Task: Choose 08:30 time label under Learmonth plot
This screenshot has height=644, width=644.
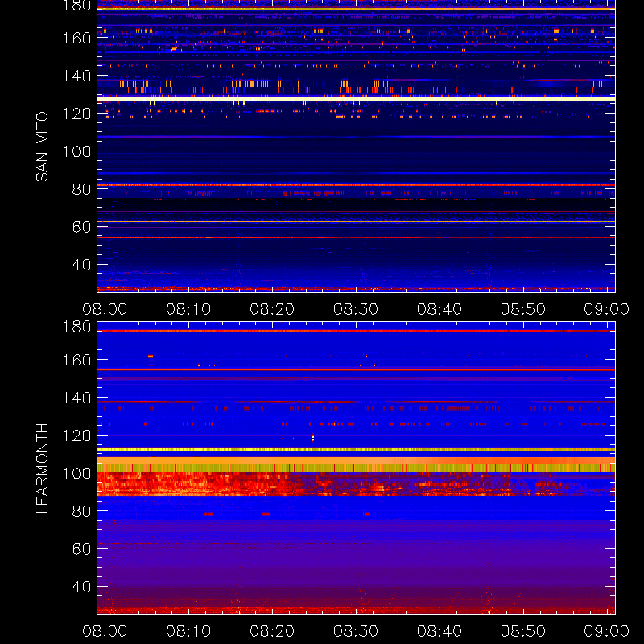Action: [x=356, y=631]
